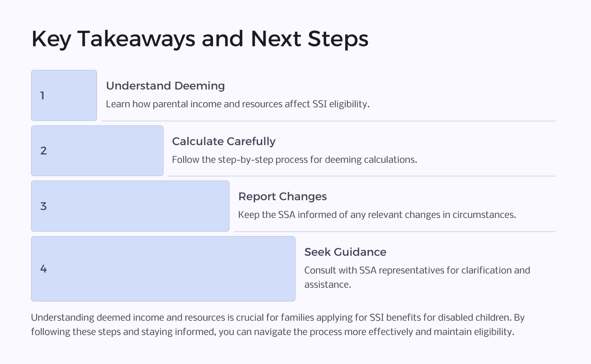Click the closing paragraph about deemed income
Viewport: 591px width, 364px height.
[277, 325]
